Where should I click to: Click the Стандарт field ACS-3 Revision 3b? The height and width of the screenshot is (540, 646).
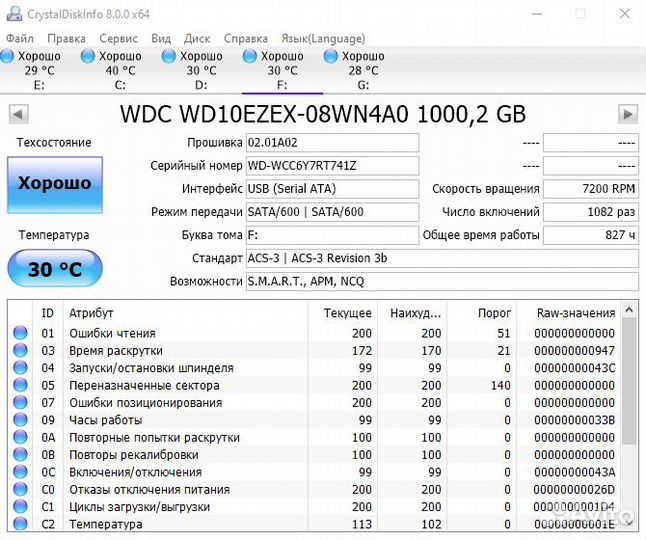442,258
